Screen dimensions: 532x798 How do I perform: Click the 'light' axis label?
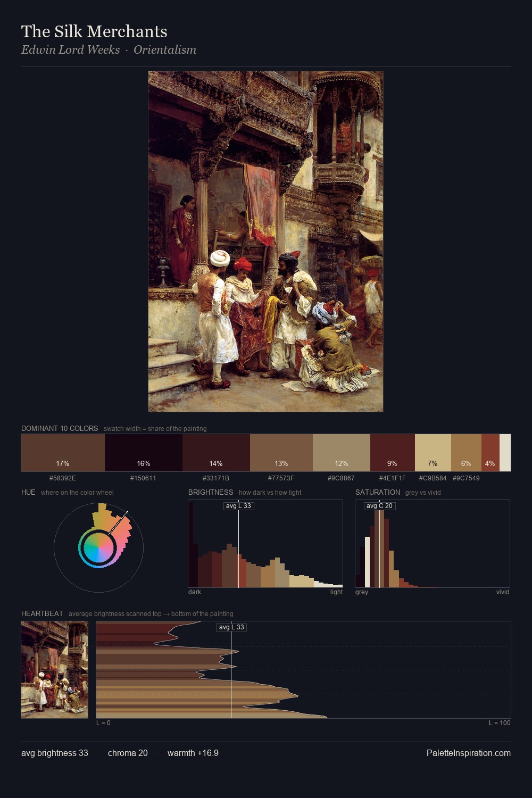pyautogui.click(x=336, y=592)
